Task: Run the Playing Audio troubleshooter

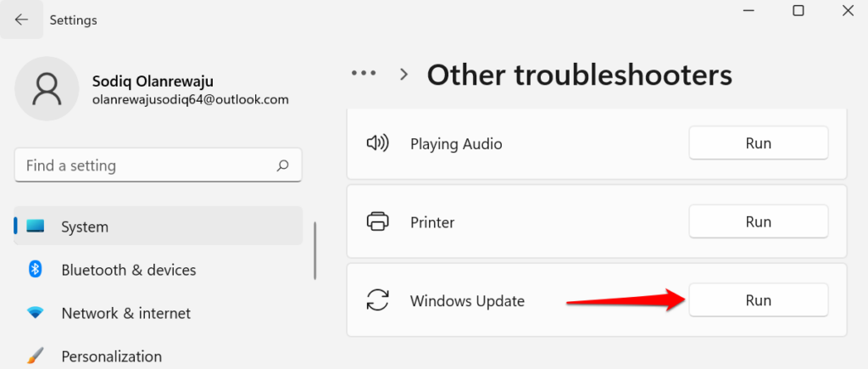Action: click(x=758, y=143)
